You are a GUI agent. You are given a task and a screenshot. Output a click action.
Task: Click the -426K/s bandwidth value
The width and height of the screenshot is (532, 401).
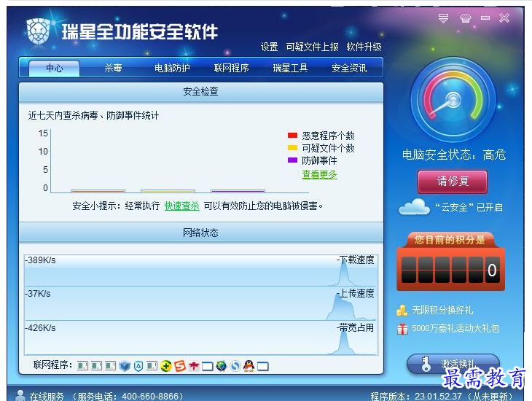click(40, 328)
